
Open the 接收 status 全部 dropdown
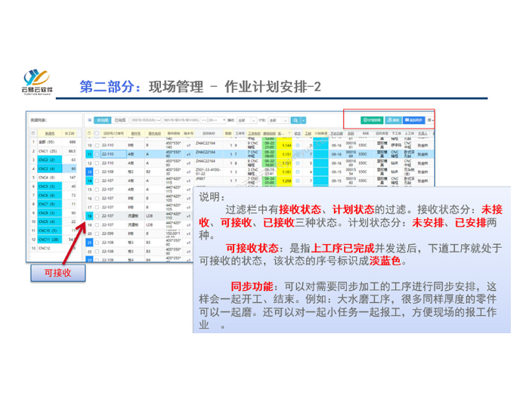click(x=246, y=120)
